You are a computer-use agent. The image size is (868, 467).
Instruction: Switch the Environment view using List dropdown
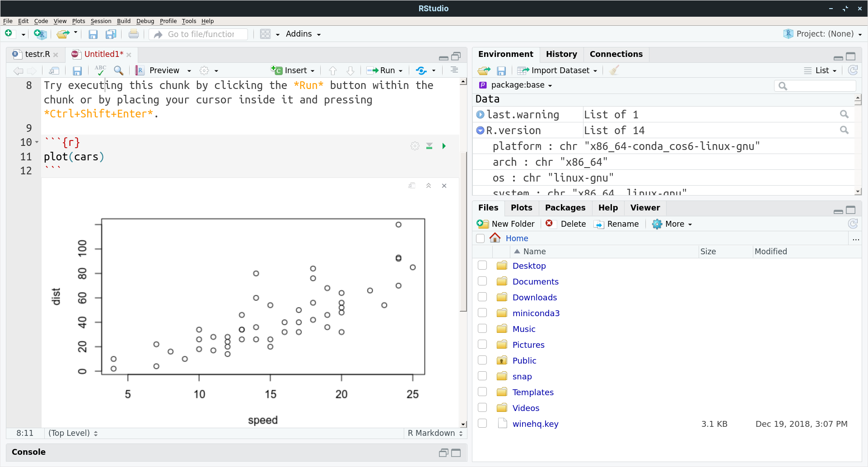[821, 70]
